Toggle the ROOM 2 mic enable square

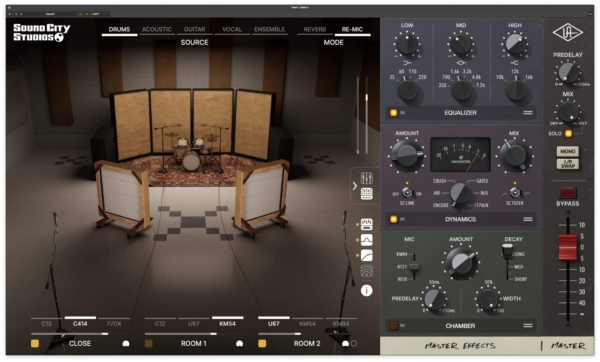[262, 343]
